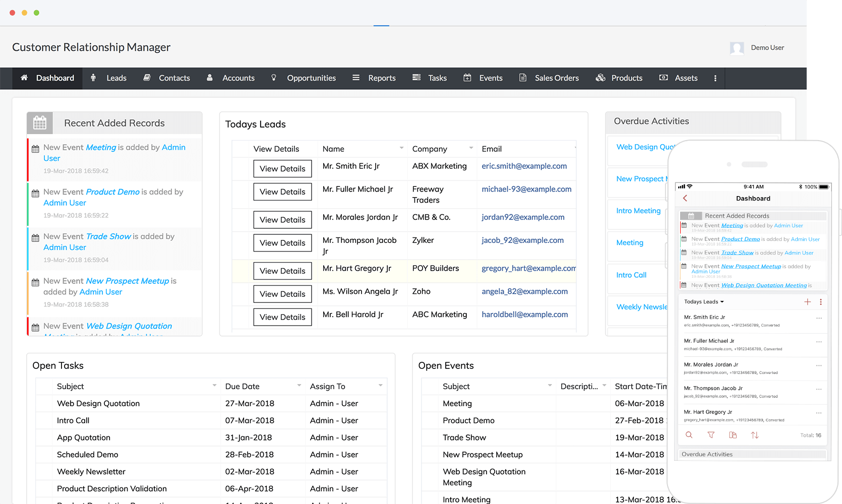Tap the columns icon in the phone toolbar
The image size is (842, 504).
click(x=733, y=435)
